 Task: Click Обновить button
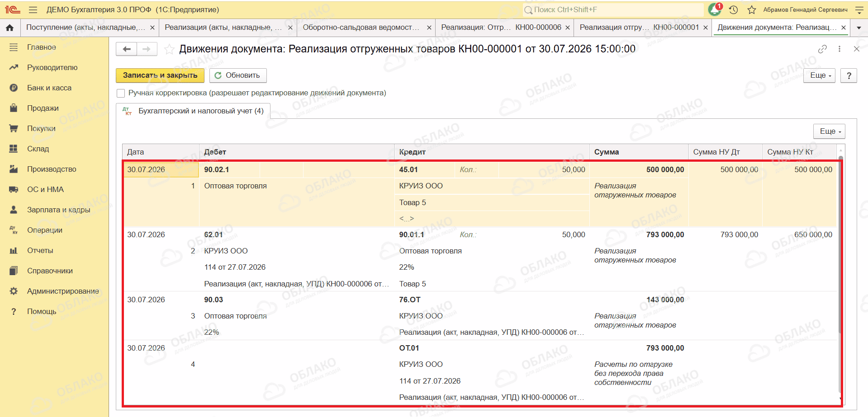tap(238, 75)
